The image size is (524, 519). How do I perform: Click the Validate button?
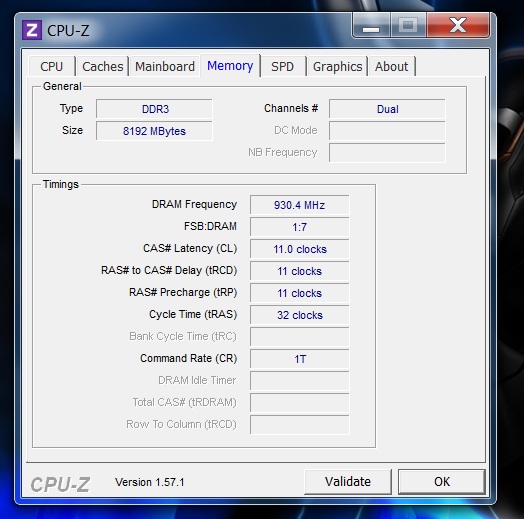(348, 482)
